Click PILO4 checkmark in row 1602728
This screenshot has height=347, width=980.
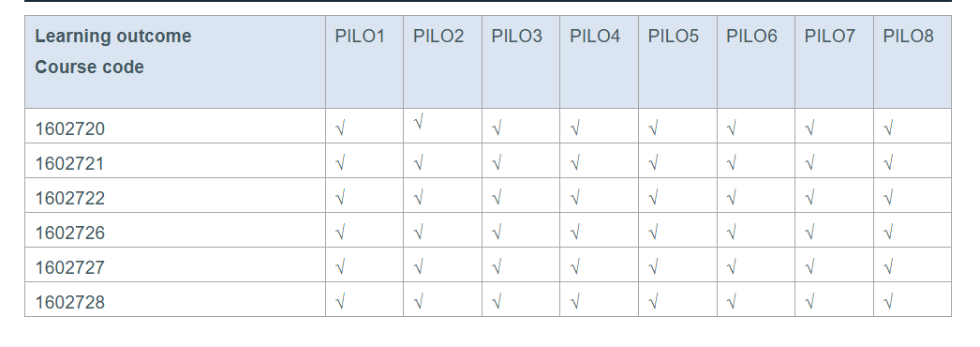coord(575,302)
